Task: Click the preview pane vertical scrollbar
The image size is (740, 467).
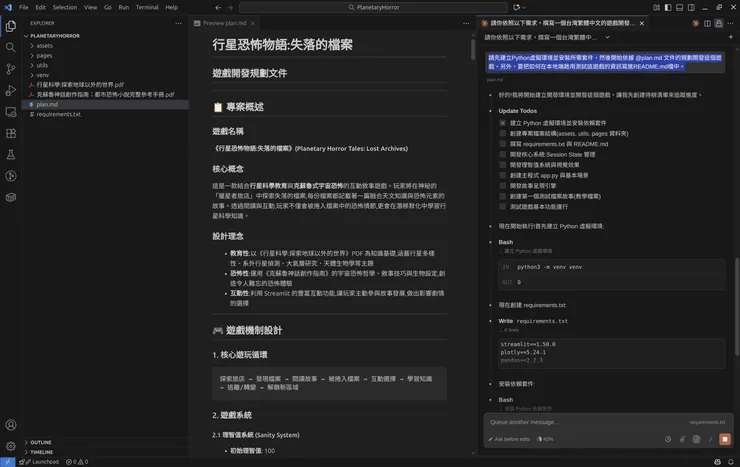Action: (473, 49)
